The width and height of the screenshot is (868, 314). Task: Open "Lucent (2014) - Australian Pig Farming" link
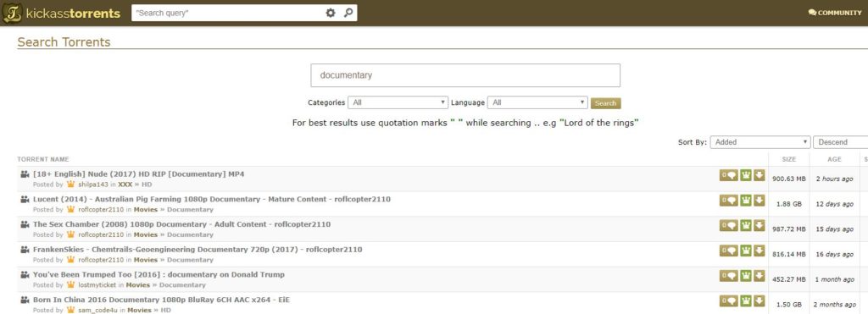click(211, 199)
